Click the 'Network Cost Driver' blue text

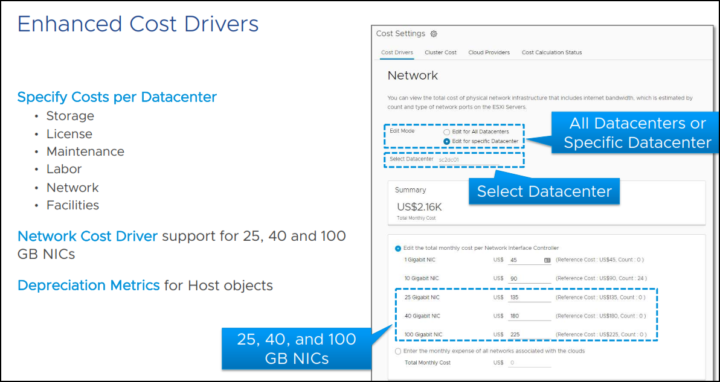(x=87, y=236)
